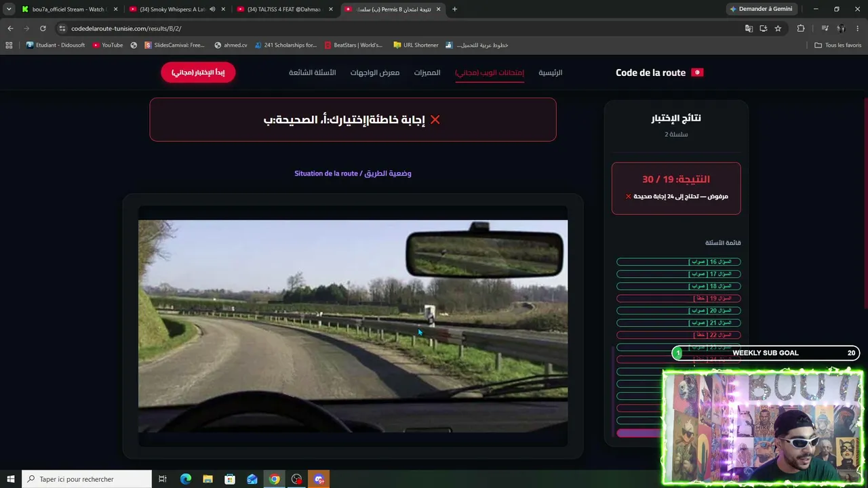
Task: Go to the الرئيسية home menu item
Action: (x=551, y=73)
